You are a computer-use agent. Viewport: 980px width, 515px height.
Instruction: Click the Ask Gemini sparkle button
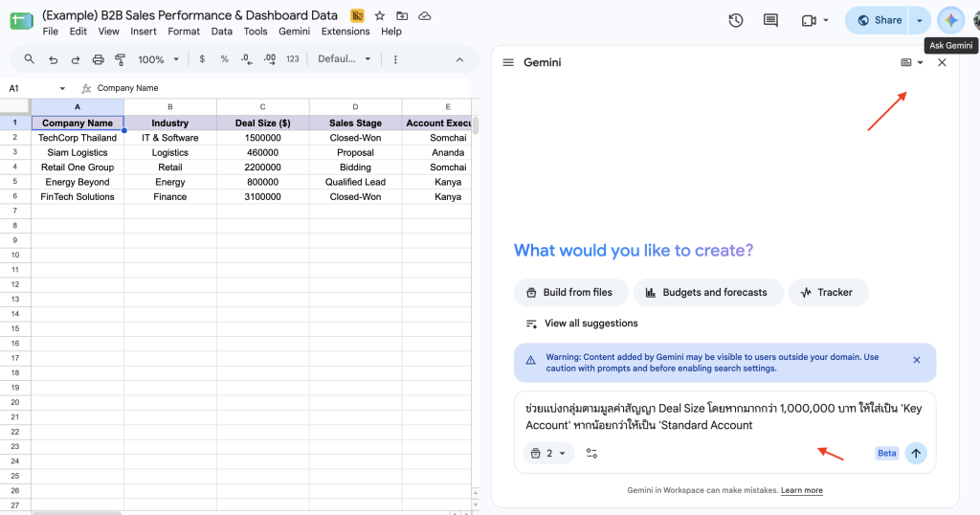pos(950,21)
